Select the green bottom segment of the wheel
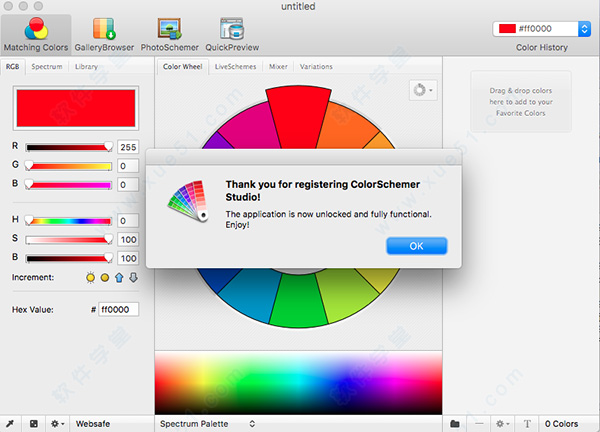 point(298,300)
